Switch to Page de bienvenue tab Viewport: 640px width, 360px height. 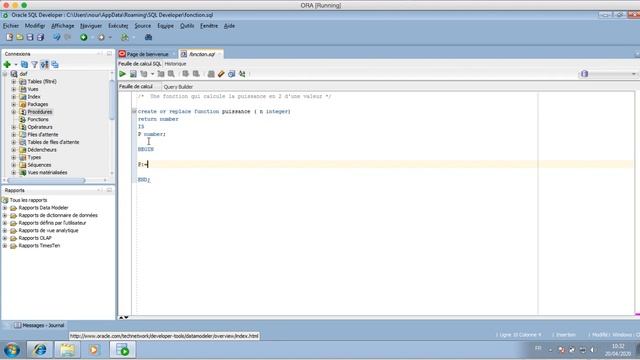click(x=147, y=54)
